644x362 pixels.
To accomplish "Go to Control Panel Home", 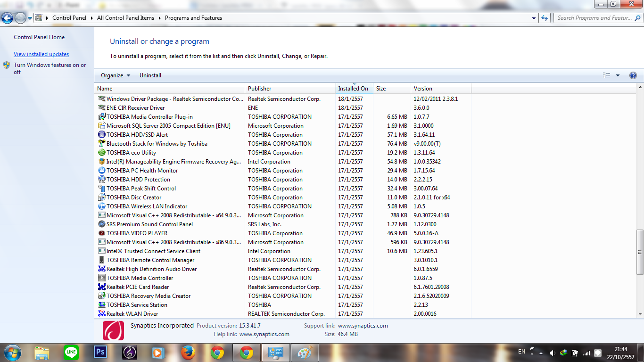I will pos(39,37).
